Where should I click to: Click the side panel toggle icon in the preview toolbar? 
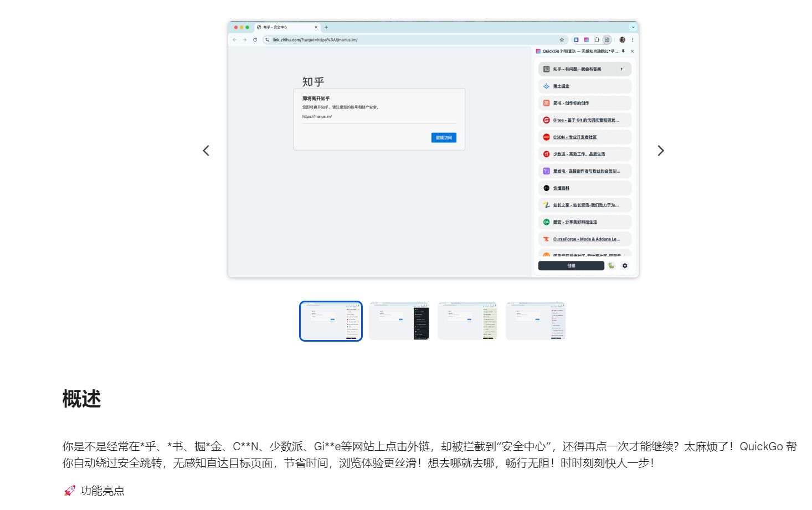point(607,40)
